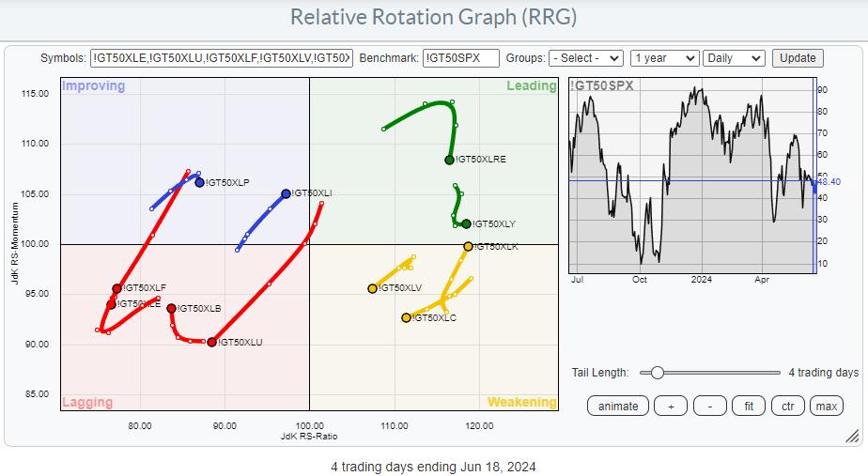Click the Tail Length slider handle
This screenshot has width=868, height=476.
point(658,373)
